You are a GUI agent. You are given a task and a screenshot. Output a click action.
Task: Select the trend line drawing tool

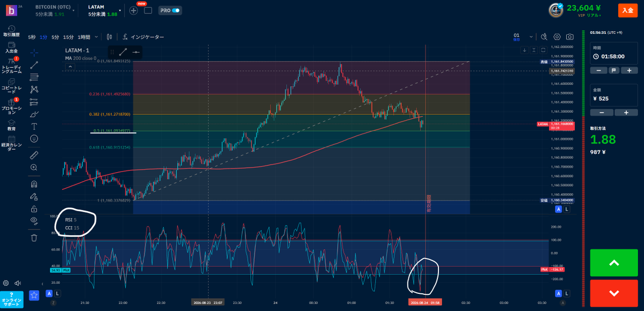pyautogui.click(x=34, y=65)
